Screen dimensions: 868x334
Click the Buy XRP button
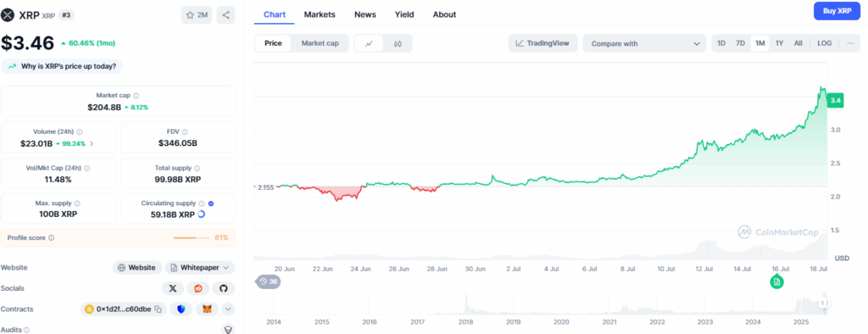837,10
